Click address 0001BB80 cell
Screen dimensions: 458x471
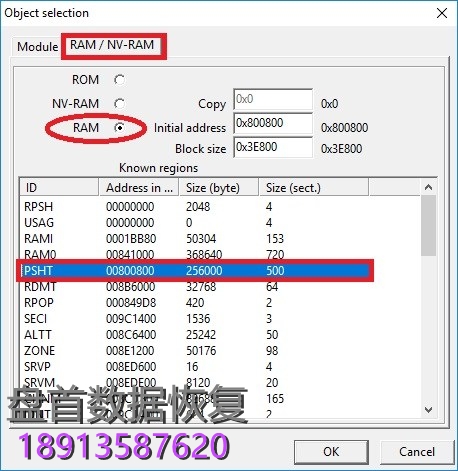click(x=131, y=239)
